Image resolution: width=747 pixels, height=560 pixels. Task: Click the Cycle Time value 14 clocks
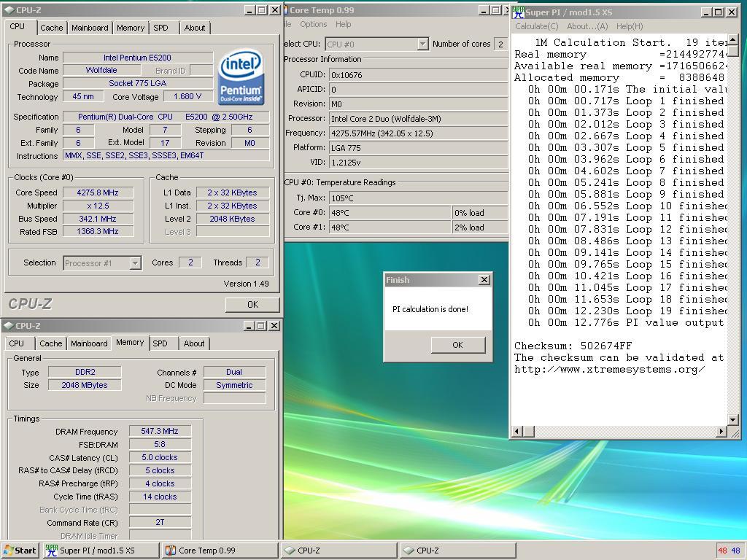pyautogui.click(x=160, y=497)
